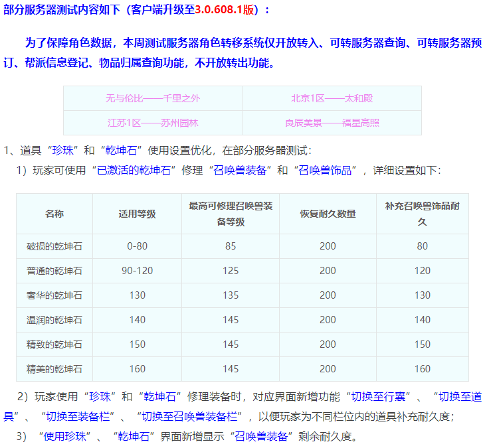The height and width of the screenshot is (448, 489).
Task: Click the 90-120 level range cell
Action: [137, 271]
